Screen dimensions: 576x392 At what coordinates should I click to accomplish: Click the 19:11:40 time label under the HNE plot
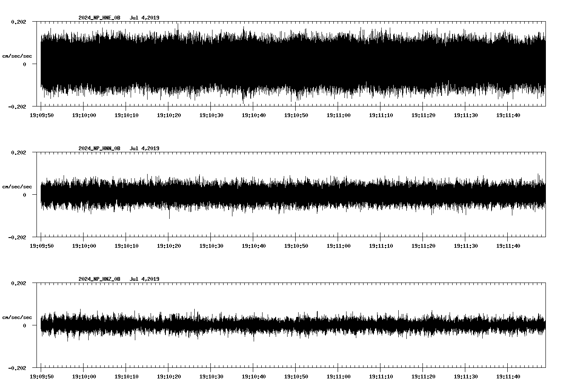508,115
